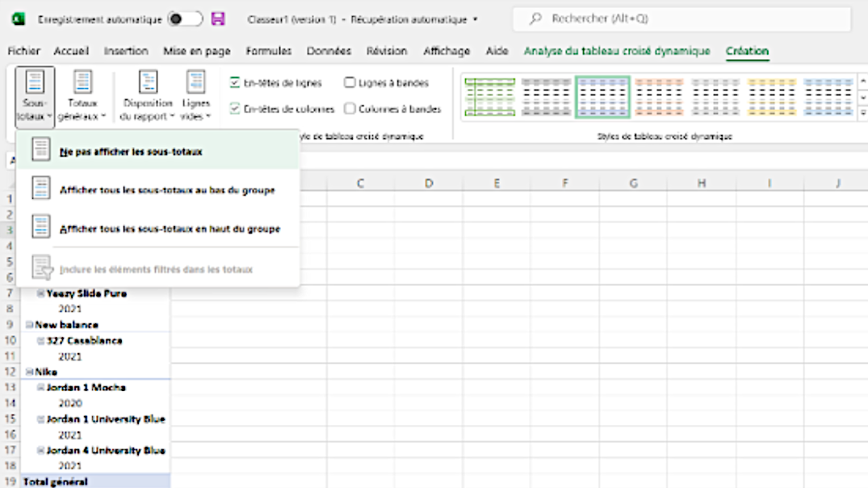Collapse the New balance row group
868x488 pixels.
(29, 325)
